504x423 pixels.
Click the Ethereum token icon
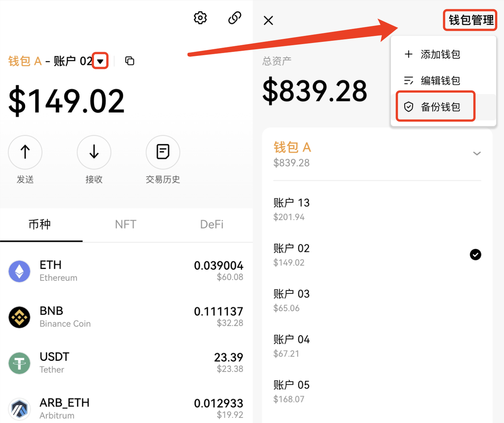[x=19, y=271]
